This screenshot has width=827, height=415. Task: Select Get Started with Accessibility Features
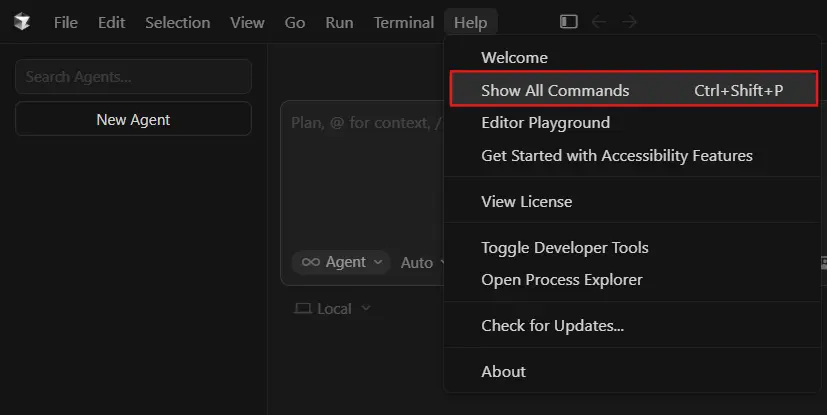tap(616, 155)
